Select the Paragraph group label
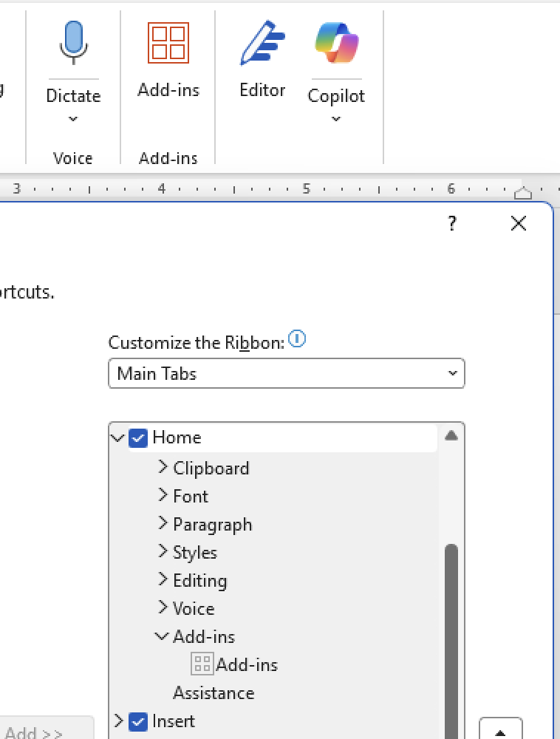The height and width of the screenshot is (739, 560). (x=213, y=525)
